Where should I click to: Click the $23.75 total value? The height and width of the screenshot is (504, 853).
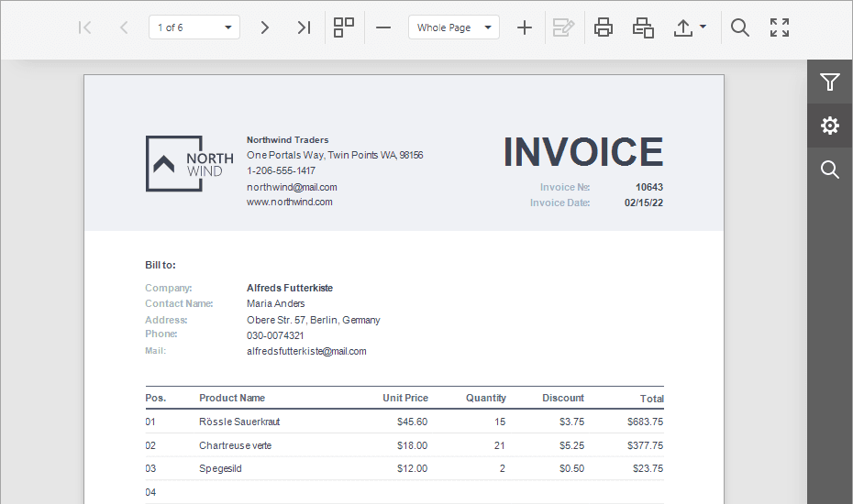click(x=648, y=468)
